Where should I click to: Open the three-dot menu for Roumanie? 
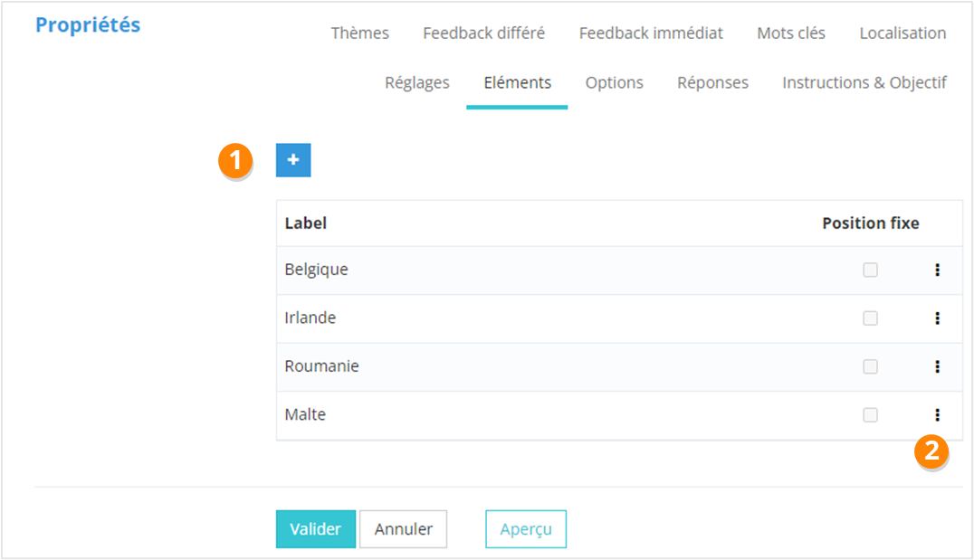(x=937, y=366)
